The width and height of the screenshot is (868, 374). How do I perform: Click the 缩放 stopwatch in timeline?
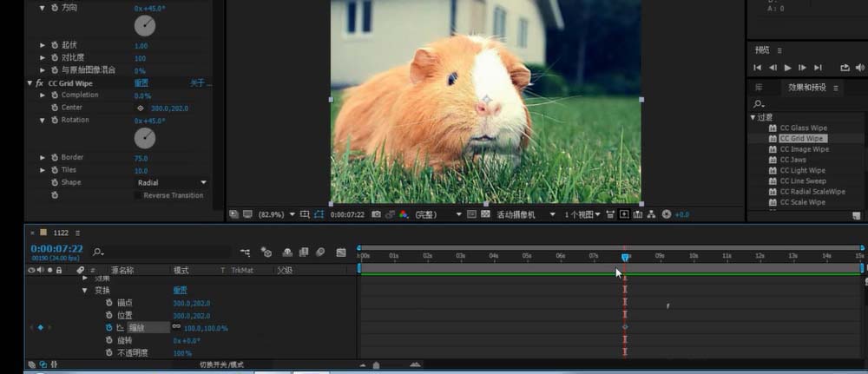point(109,328)
